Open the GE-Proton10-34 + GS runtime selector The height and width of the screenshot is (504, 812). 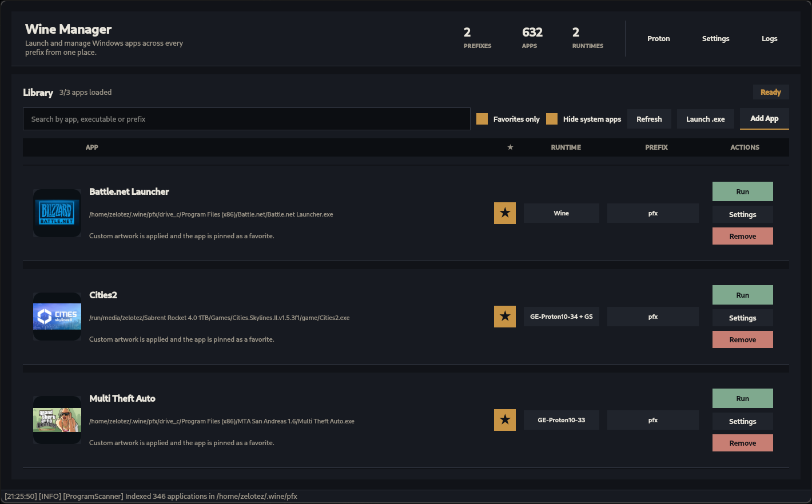coord(562,317)
